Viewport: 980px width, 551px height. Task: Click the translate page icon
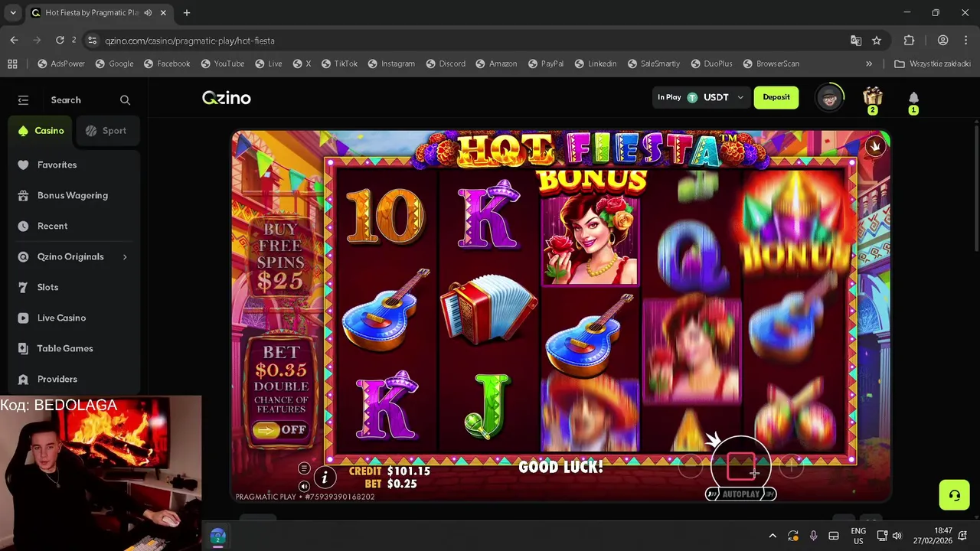click(x=856, y=41)
